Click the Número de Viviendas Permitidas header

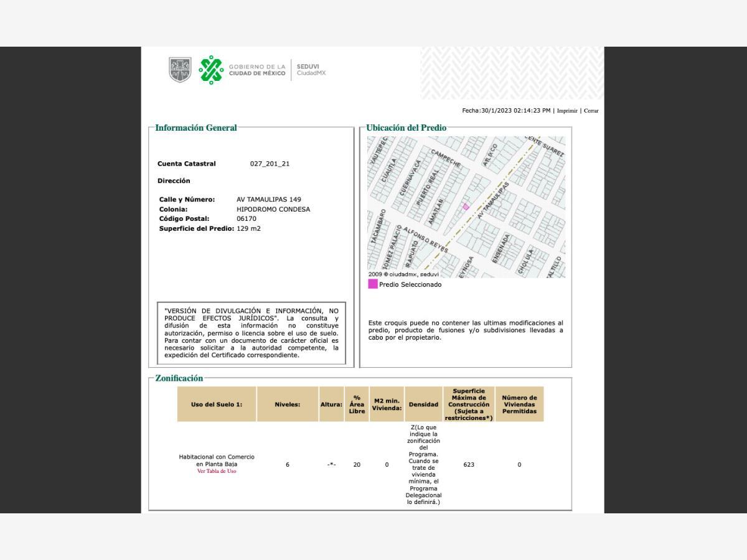click(x=519, y=404)
